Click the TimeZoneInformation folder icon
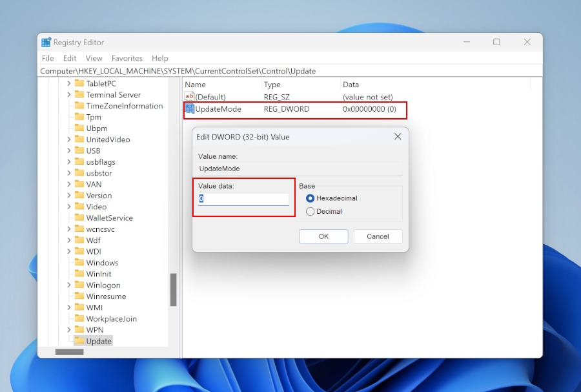This screenshot has height=392, width=581. pos(79,106)
